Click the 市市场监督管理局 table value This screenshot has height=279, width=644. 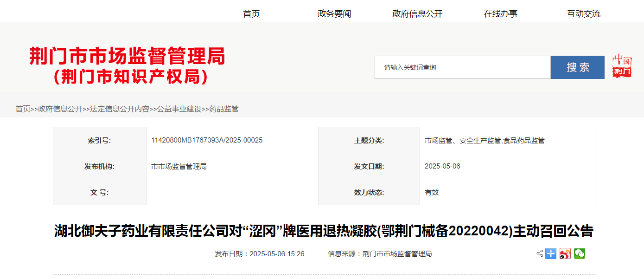(x=179, y=166)
